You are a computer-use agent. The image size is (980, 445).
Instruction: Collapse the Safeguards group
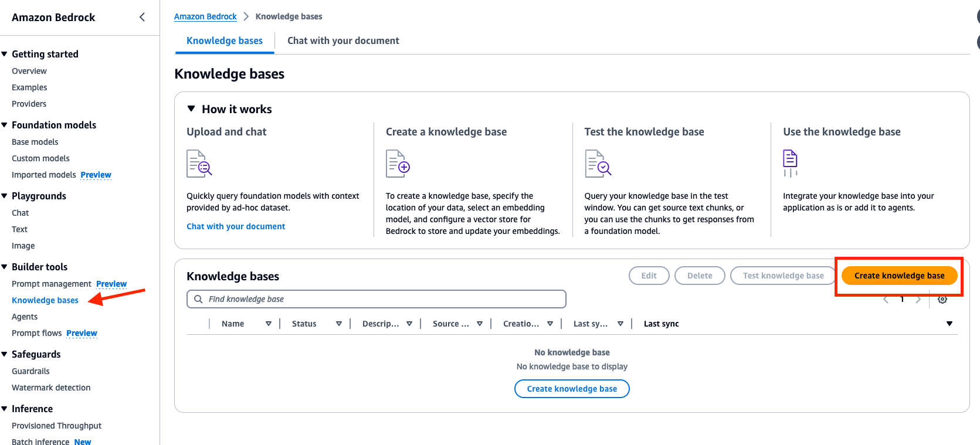5,354
